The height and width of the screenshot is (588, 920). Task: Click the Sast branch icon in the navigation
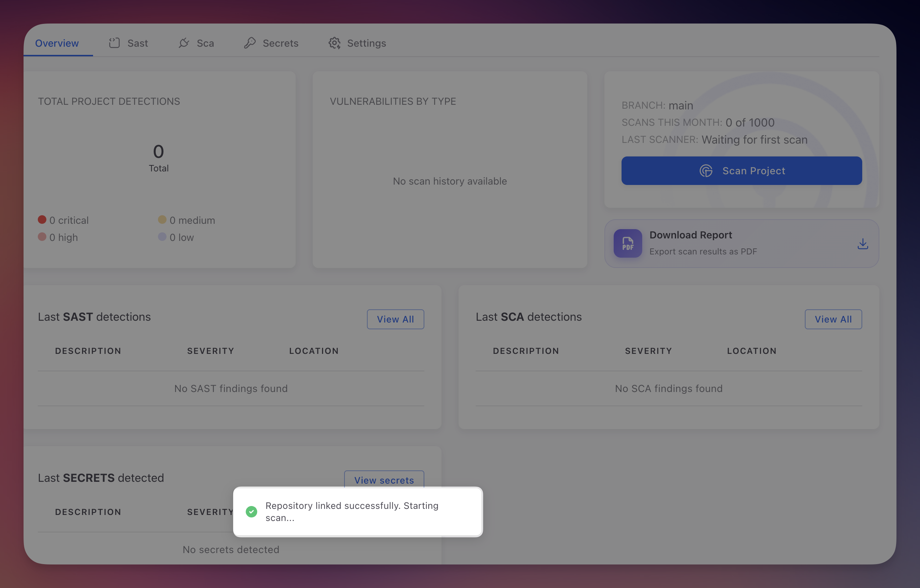point(113,43)
